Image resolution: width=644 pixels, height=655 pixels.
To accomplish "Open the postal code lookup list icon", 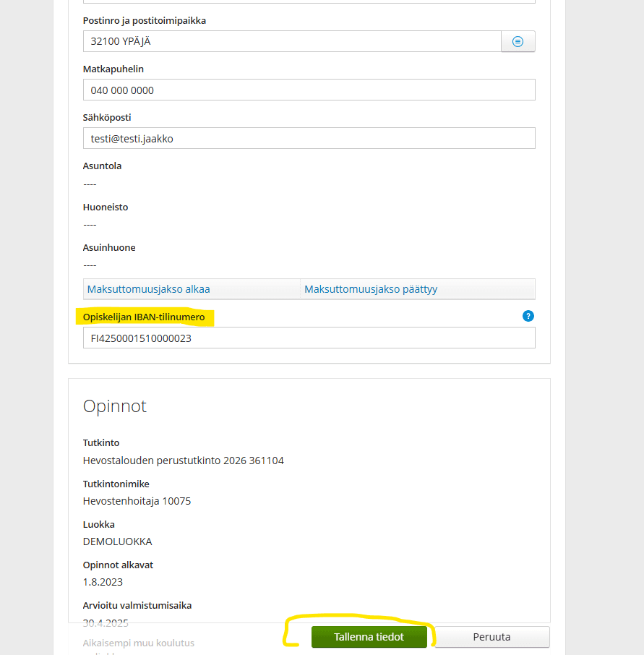I will click(x=518, y=41).
